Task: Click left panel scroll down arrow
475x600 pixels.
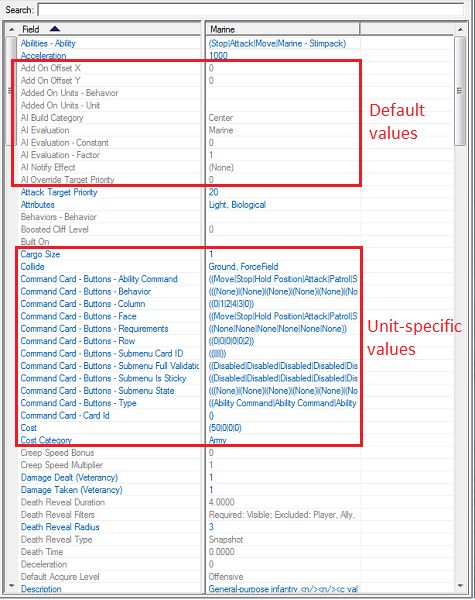Action: (x=12, y=586)
